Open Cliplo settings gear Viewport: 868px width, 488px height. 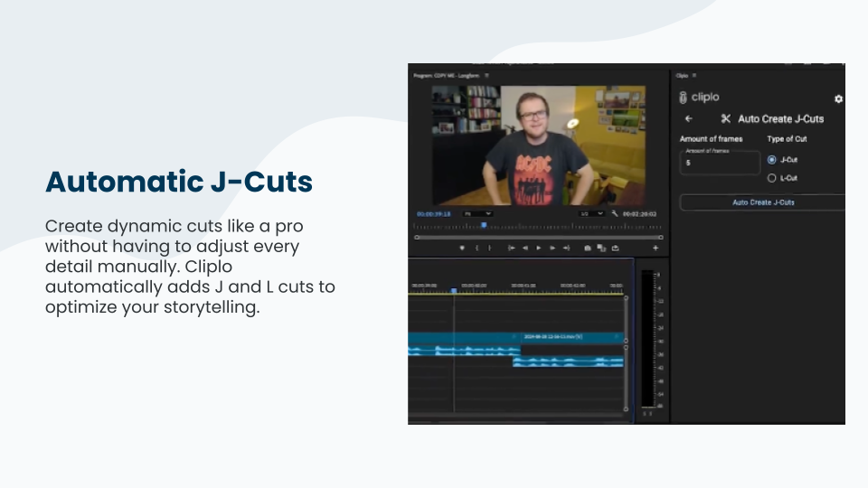pyautogui.click(x=838, y=99)
